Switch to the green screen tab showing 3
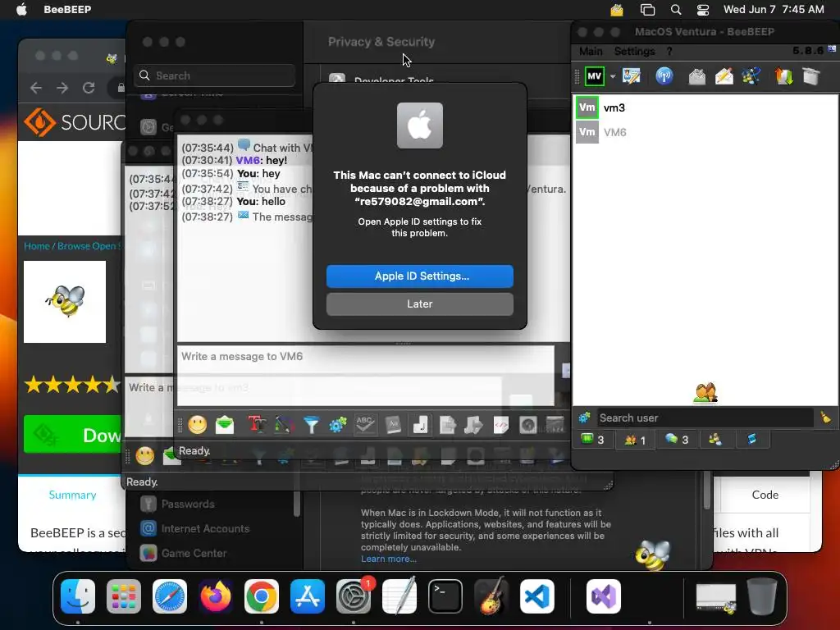The image size is (840, 630). click(592, 440)
